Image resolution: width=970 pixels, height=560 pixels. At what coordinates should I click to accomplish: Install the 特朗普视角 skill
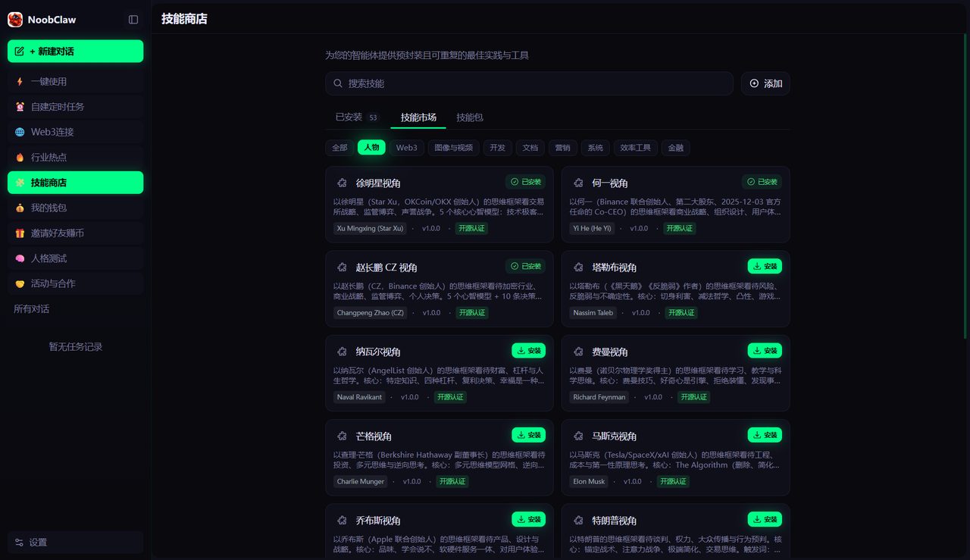765,520
